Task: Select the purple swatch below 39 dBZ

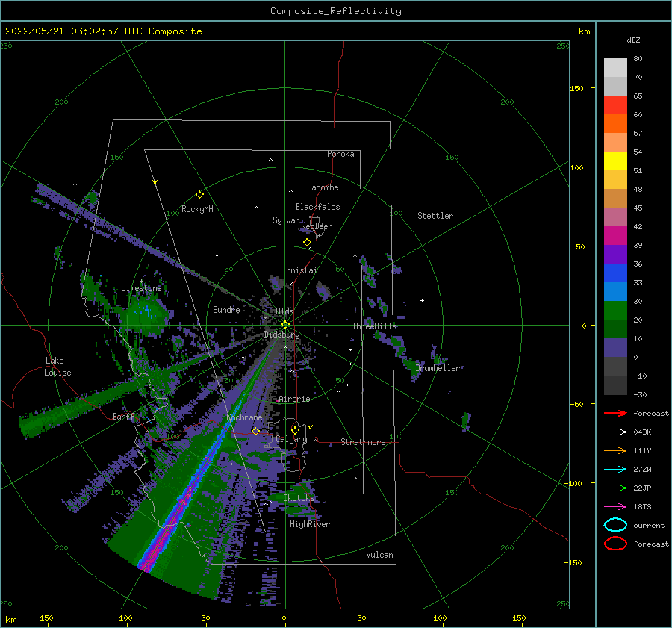Action: point(615,254)
